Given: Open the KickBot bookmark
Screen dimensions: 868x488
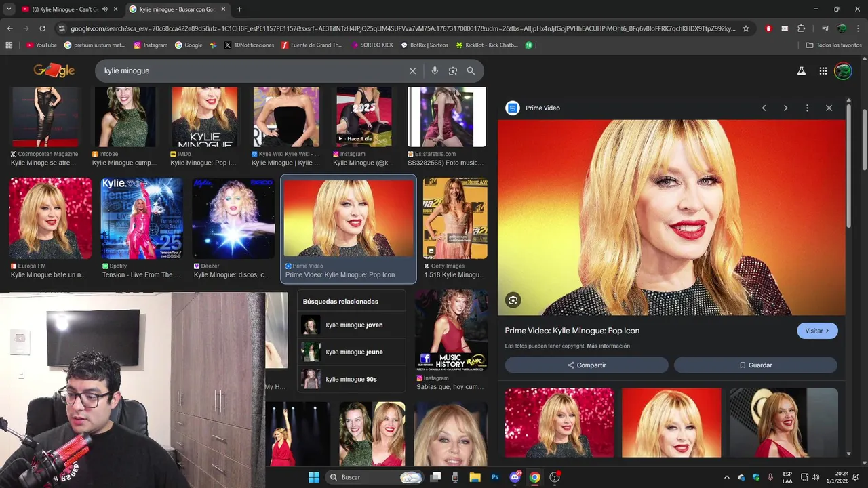Looking at the screenshot, I should pos(487,45).
